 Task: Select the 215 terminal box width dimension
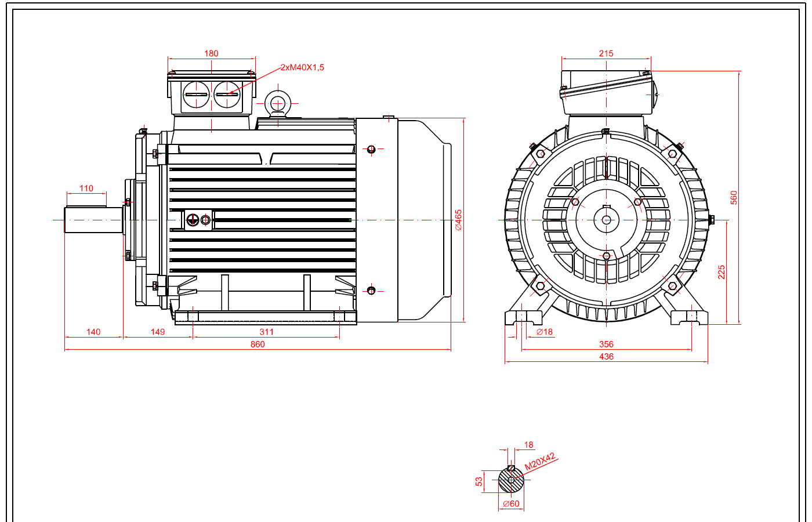pos(606,53)
